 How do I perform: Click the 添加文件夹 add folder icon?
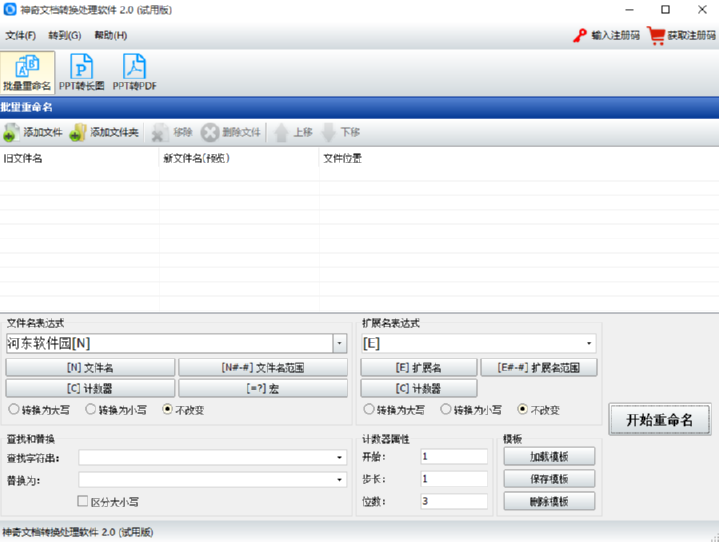pos(77,133)
